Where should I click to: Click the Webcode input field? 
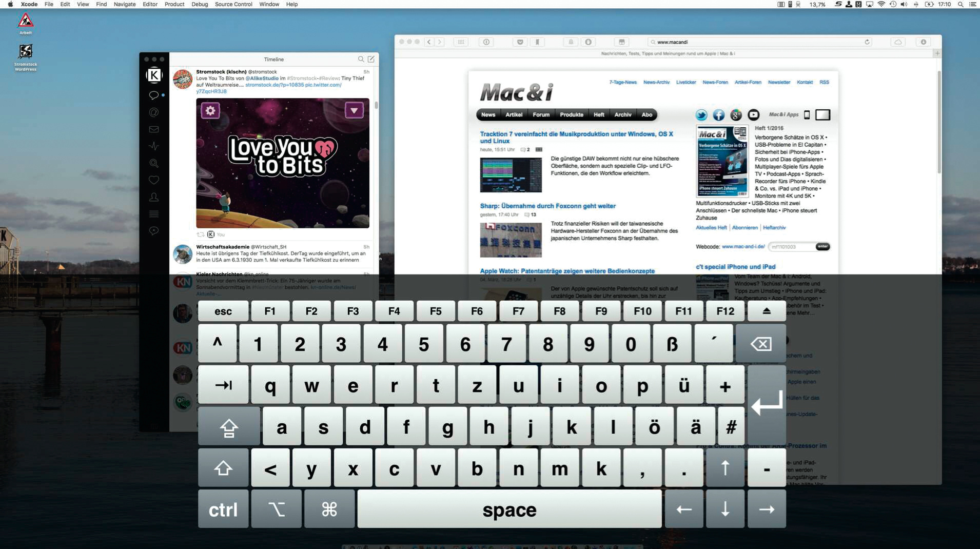pos(792,247)
